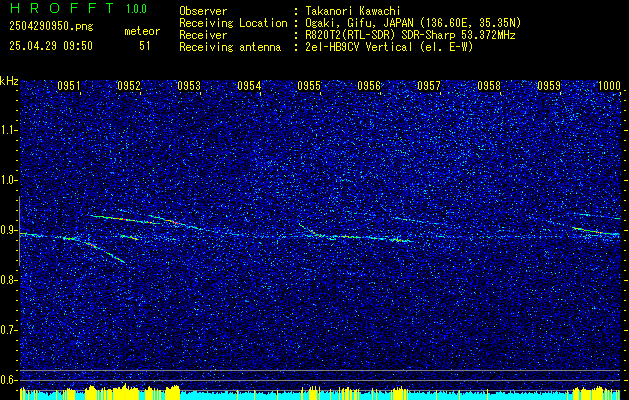
Task: Click the 0.9 kHz axis label
Action: click(8, 230)
